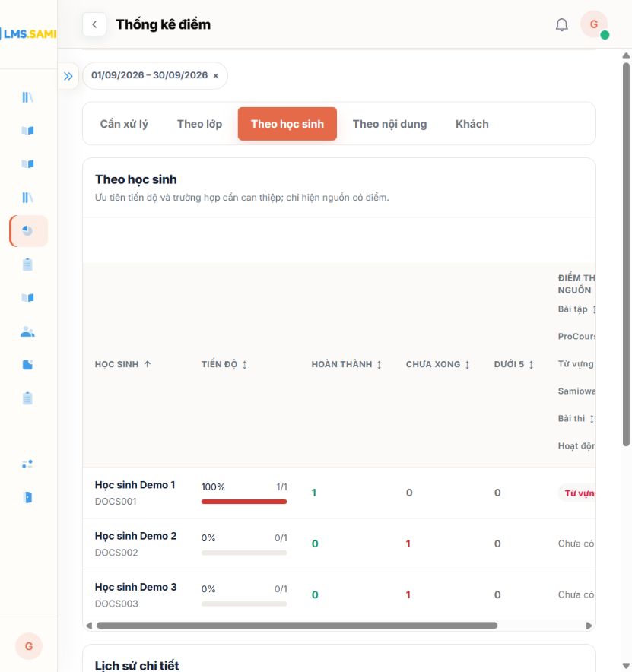Click Học sinh Demo 1 progress bar
The height and width of the screenshot is (672, 632).
point(244,502)
